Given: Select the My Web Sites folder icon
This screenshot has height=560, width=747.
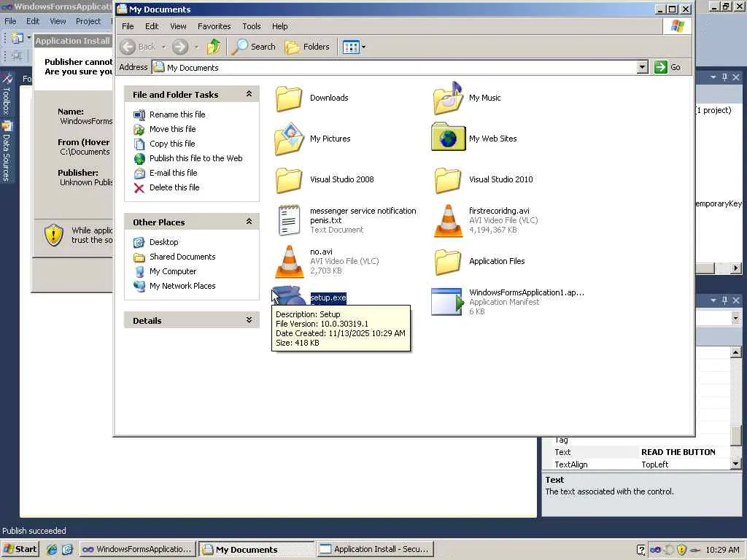Looking at the screenshot, I should 448,137.
